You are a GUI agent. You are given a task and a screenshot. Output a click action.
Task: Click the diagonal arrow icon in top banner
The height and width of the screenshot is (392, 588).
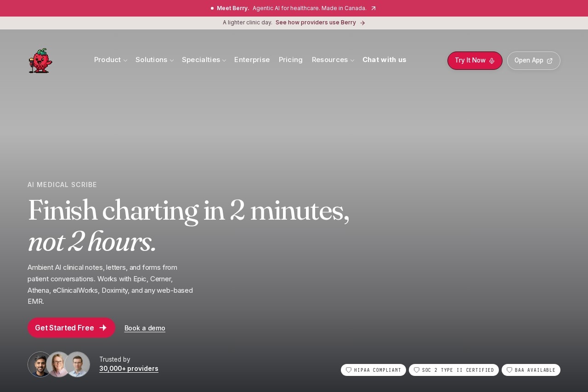pyautogui.click(x=373, y=8)
